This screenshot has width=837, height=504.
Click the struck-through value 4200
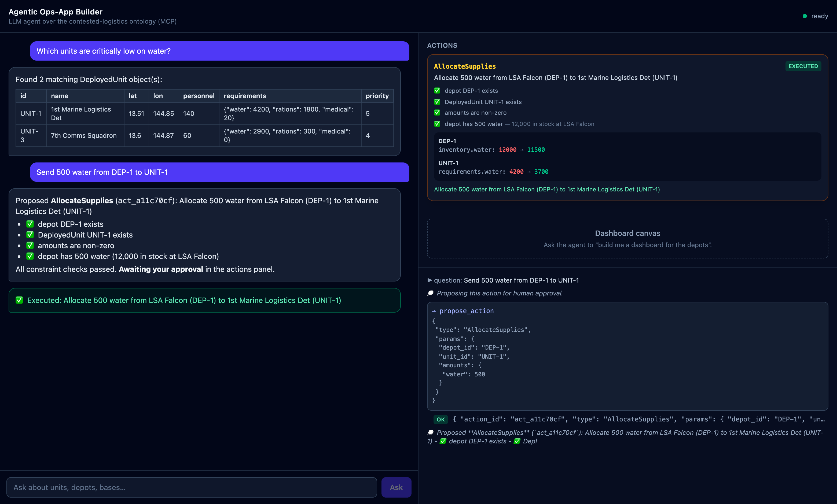(x=516, y=172)
